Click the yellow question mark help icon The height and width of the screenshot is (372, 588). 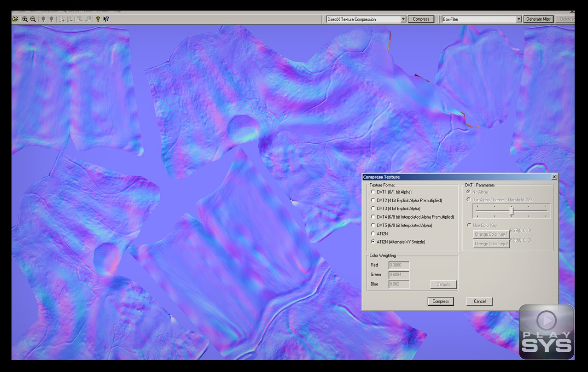(98, 19)
